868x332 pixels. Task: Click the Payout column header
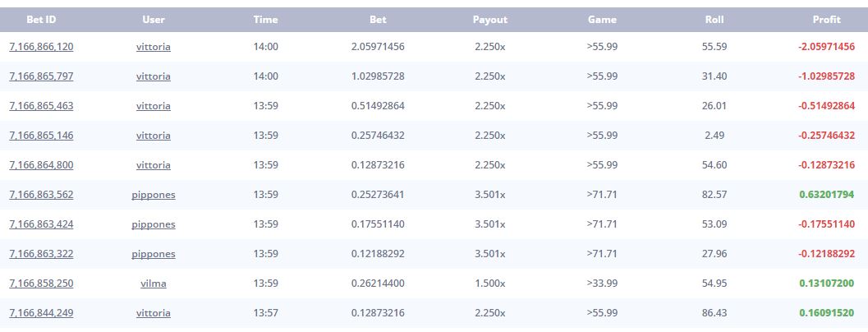point(490,20)
